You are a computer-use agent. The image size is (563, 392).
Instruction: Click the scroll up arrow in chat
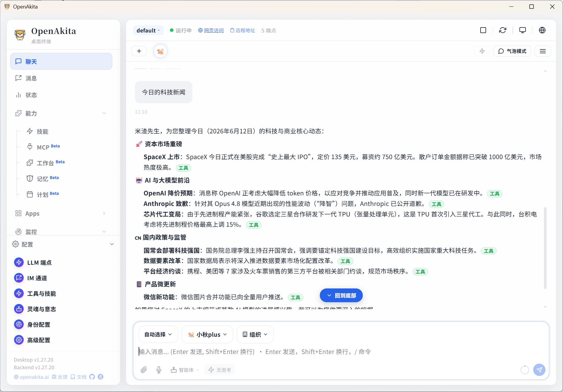click(545, 71)
